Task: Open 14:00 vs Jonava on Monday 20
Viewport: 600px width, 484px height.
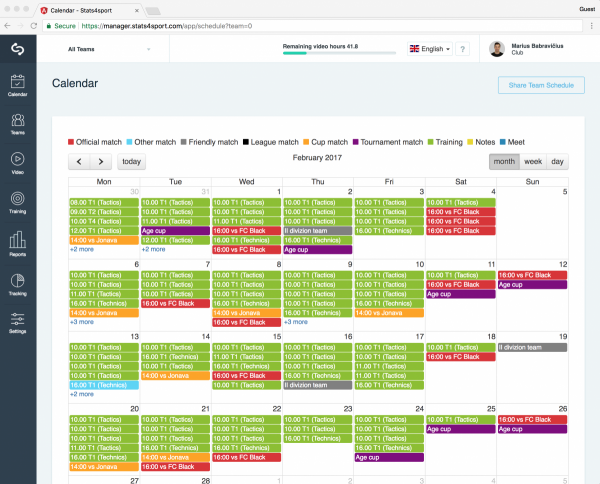Action: 104,467
